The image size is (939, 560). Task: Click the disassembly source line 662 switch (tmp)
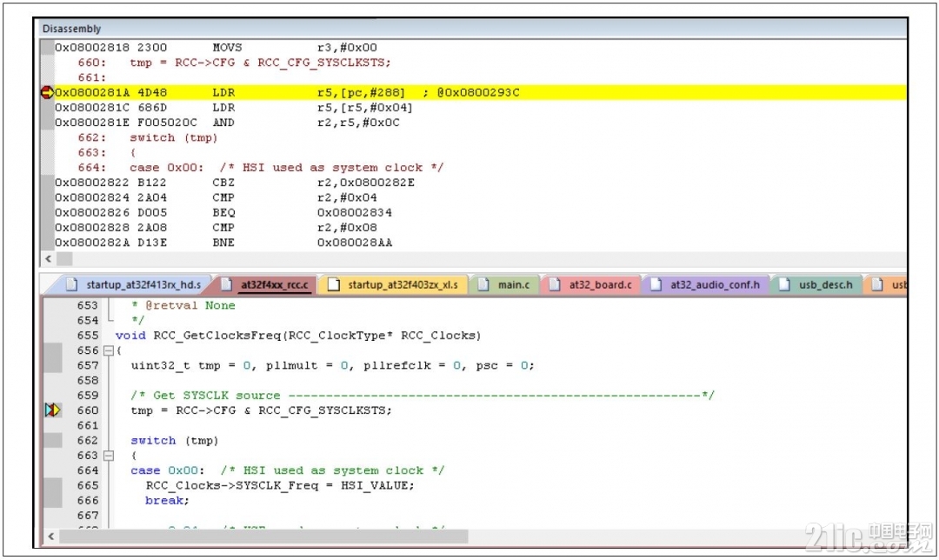point(148,137)
